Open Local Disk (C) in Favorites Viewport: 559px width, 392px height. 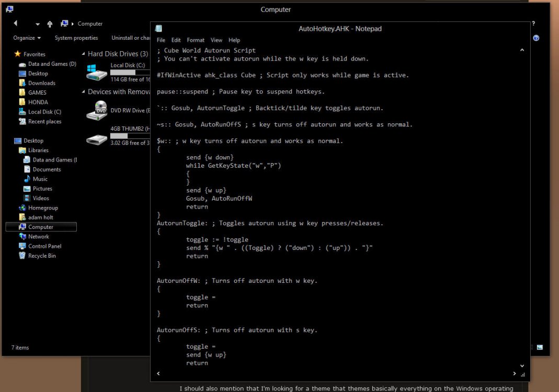click(44, 112)
